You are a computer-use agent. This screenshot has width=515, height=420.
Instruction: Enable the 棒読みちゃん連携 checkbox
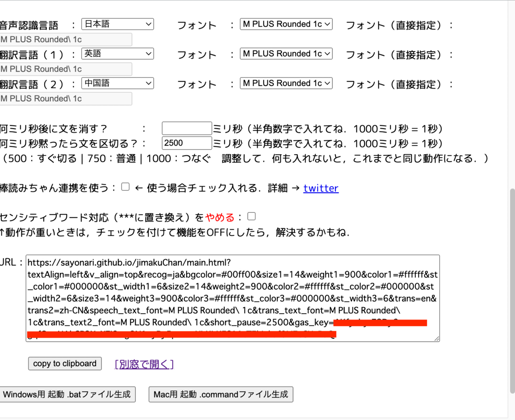pos(125,187)
